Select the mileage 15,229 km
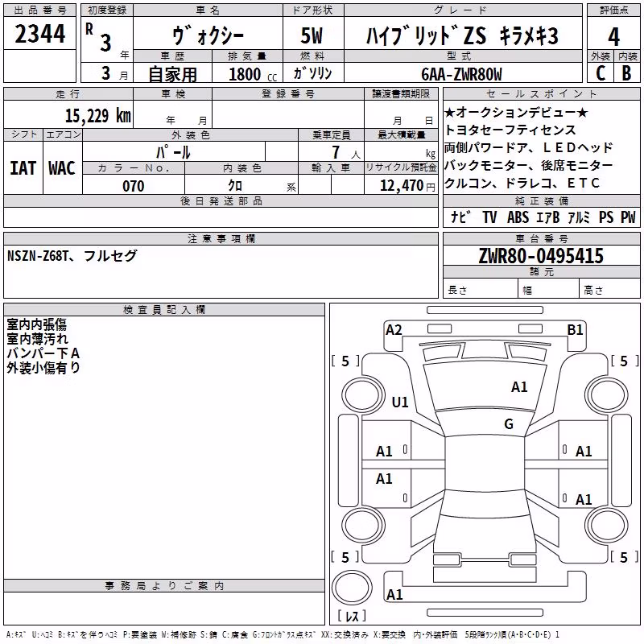Viewport: 644px width, 644px height. (98, 116)
